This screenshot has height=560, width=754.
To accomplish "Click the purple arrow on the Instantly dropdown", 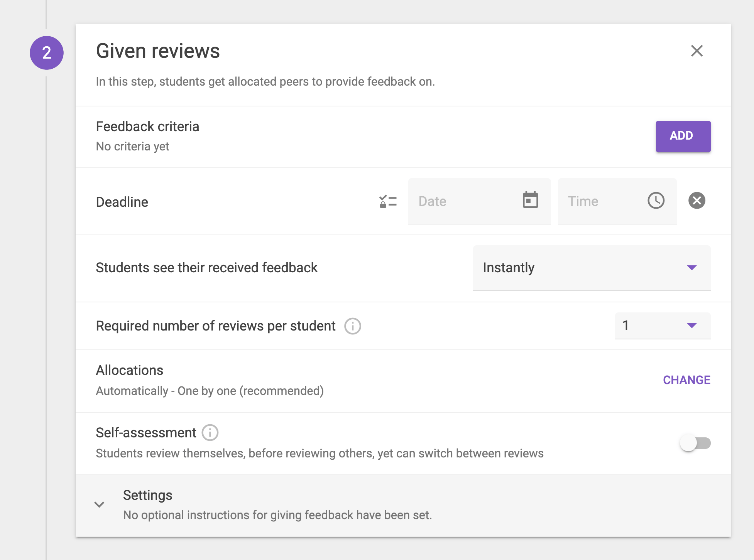I will pyautogui.click(x=691, y=268).
